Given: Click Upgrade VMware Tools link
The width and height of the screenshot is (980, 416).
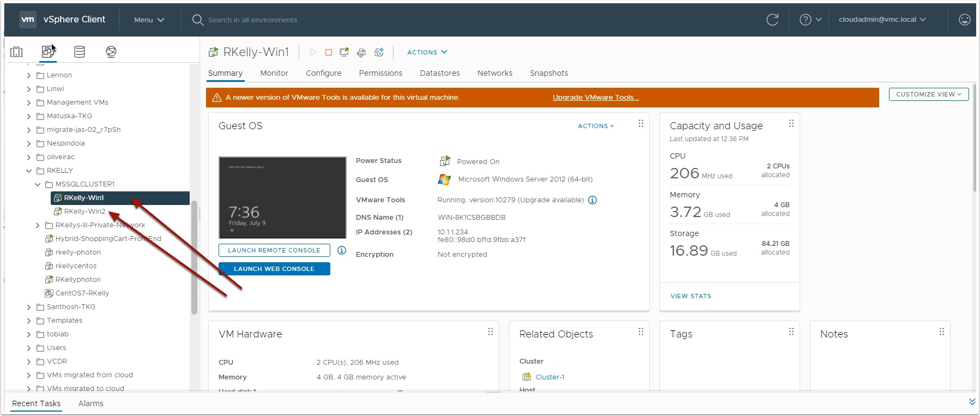Looking at the screenshot, I should 595,98.
